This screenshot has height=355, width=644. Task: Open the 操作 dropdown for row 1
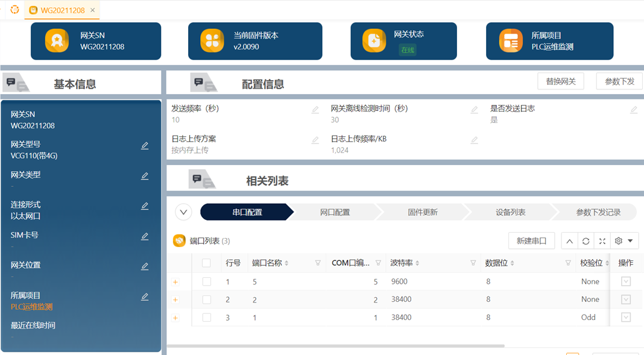point(626,281)
